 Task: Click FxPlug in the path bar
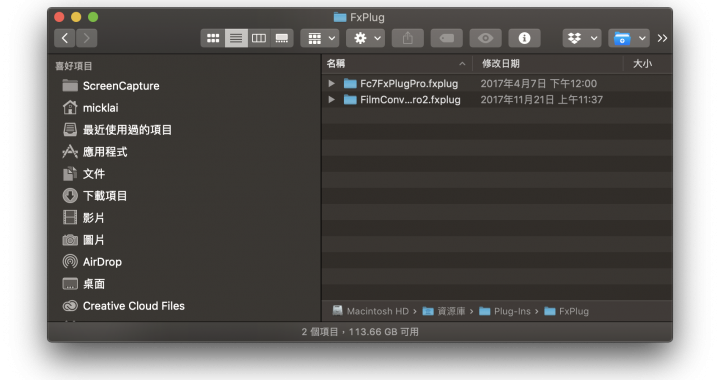tap(567, 311)
